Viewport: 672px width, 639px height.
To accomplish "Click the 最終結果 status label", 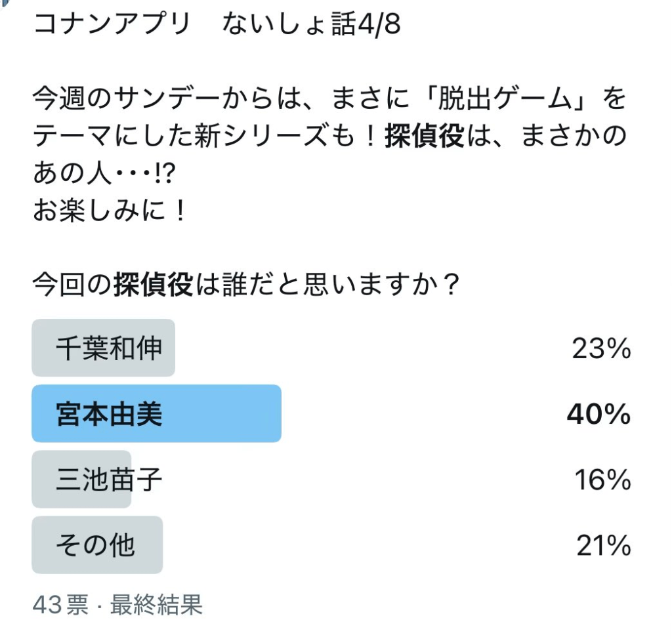I will (156, 605).
